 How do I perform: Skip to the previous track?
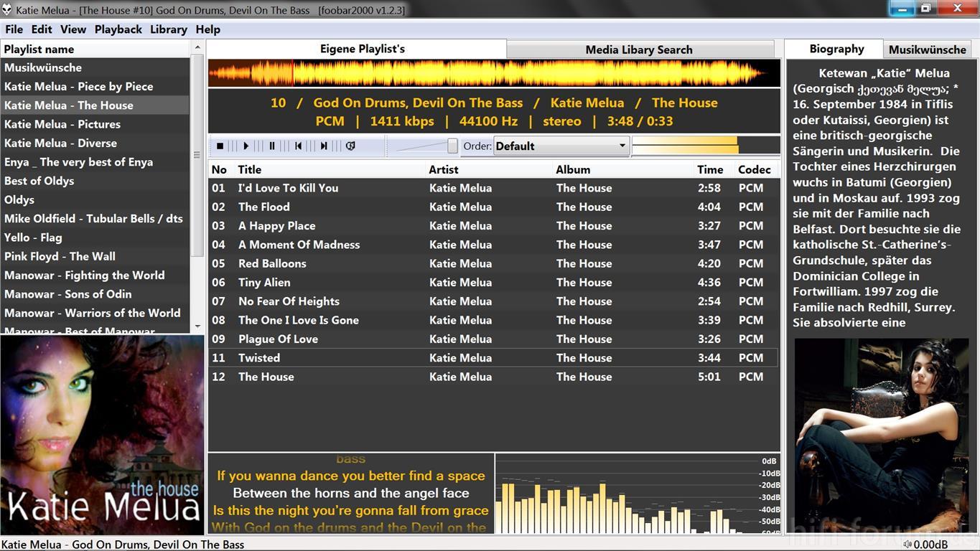(x=298, y=146)
